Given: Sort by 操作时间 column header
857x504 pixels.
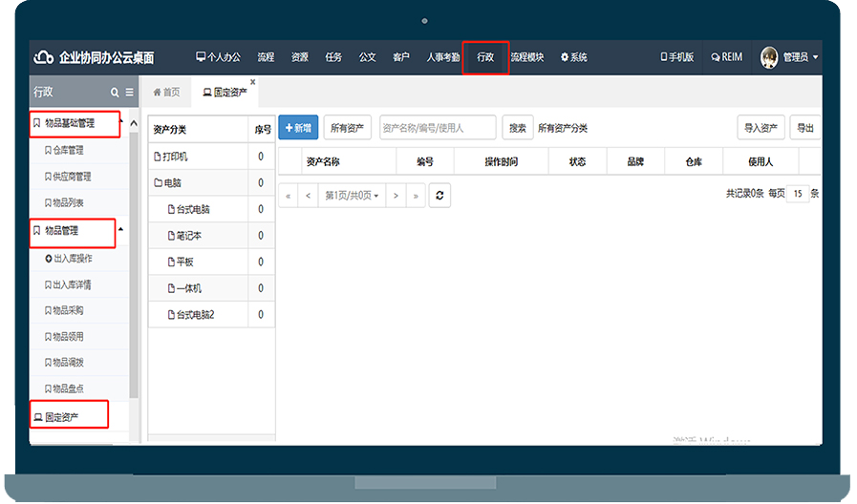Looking at the screenshot, I should (502, 161).
